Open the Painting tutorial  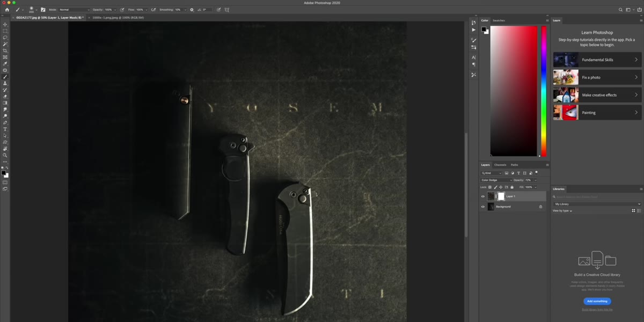(597, 113)
